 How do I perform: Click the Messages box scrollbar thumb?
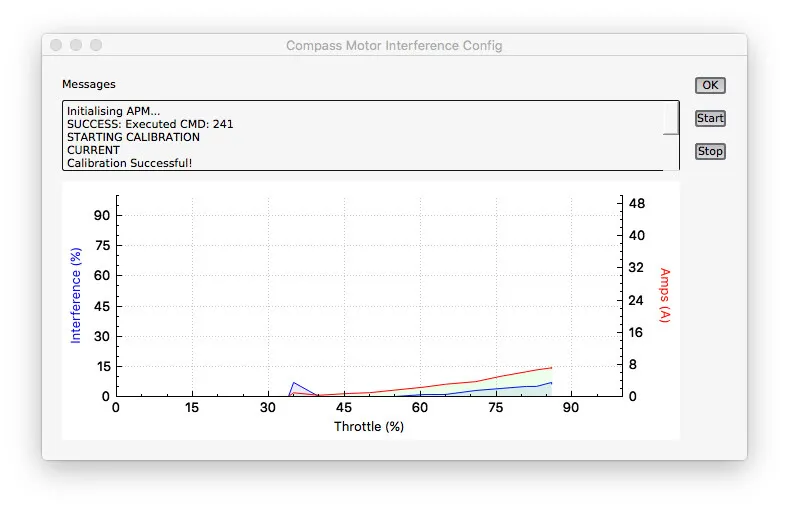(671, 118)
